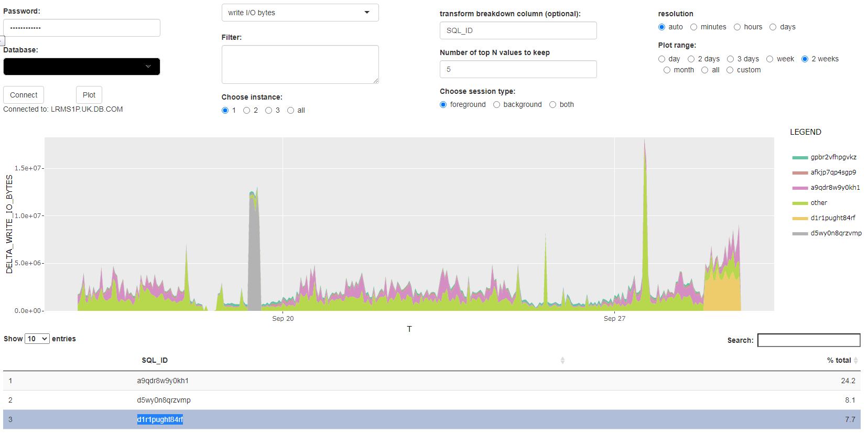
Task: Select 'custom' plot range option
Action: click(x=730, y=70)
